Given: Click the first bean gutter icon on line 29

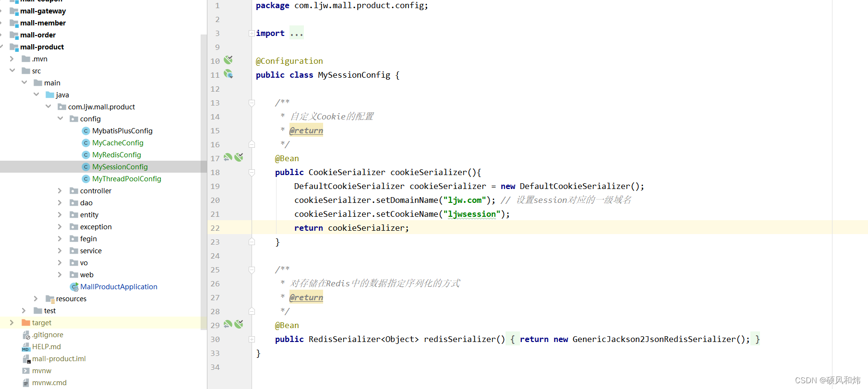Looking at the screenshot, I should click(228, 324).
